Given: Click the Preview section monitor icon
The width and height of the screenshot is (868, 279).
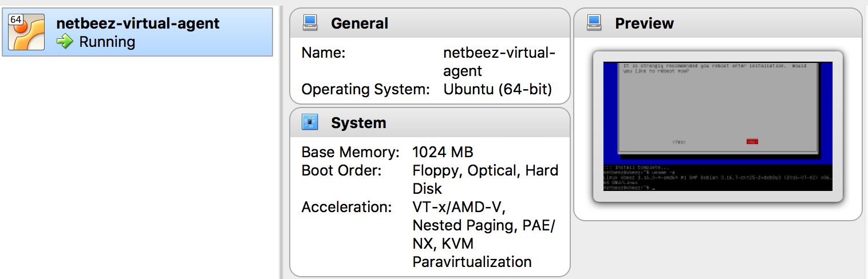Looking at the screenshot, I should click(x=594, y=23).
